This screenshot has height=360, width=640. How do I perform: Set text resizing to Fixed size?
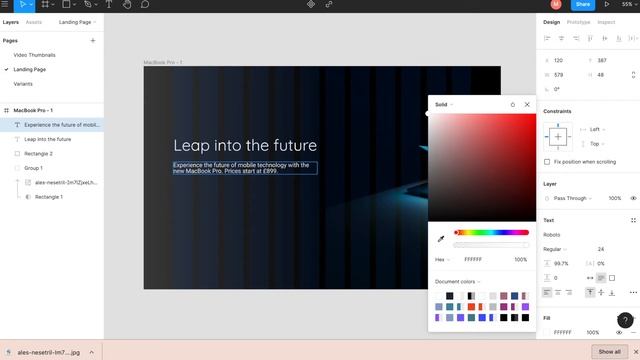[x=612, y=278]
